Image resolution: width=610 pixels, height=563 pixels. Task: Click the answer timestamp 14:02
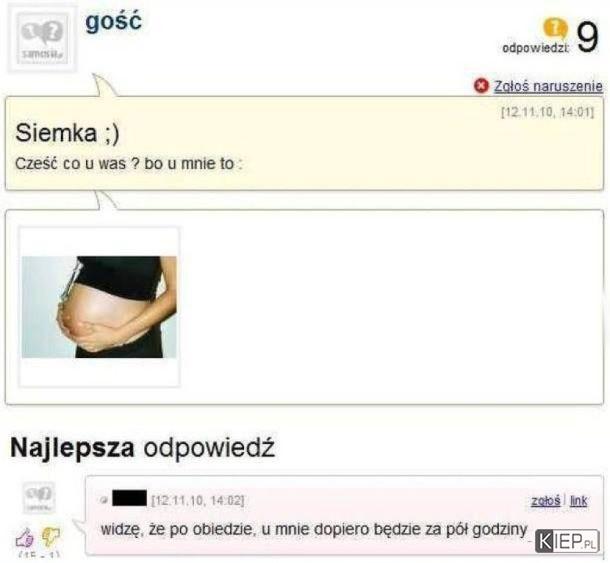coord(198,500)
